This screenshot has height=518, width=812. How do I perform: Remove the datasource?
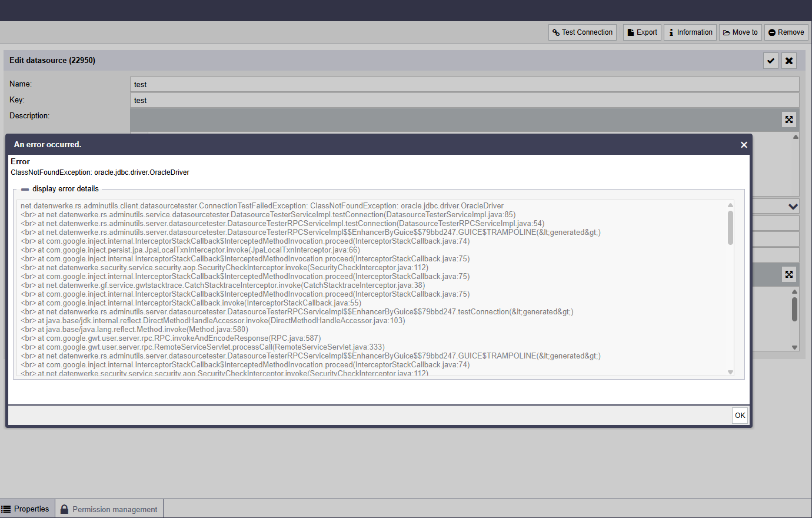tap(786, 32)
